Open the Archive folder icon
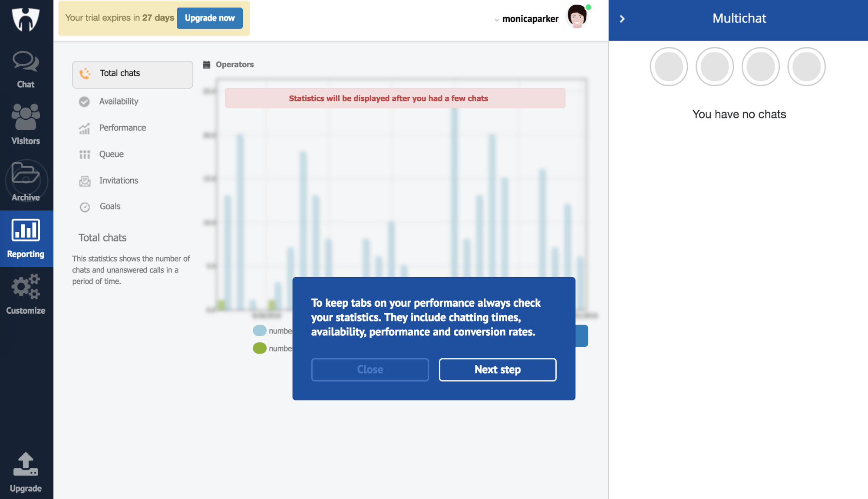The image size is (868, 499). coord(26,174)
